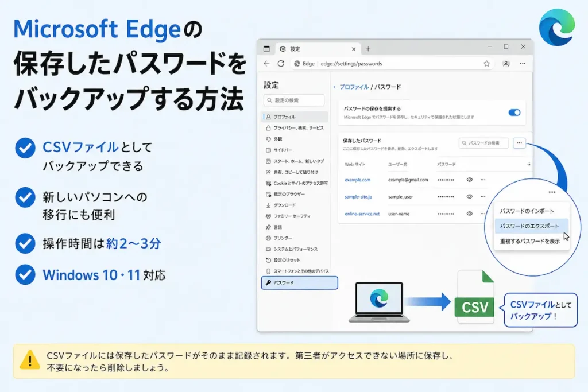
Task: Open the profile avatar icon in toolbar
Action: [506, 64]
